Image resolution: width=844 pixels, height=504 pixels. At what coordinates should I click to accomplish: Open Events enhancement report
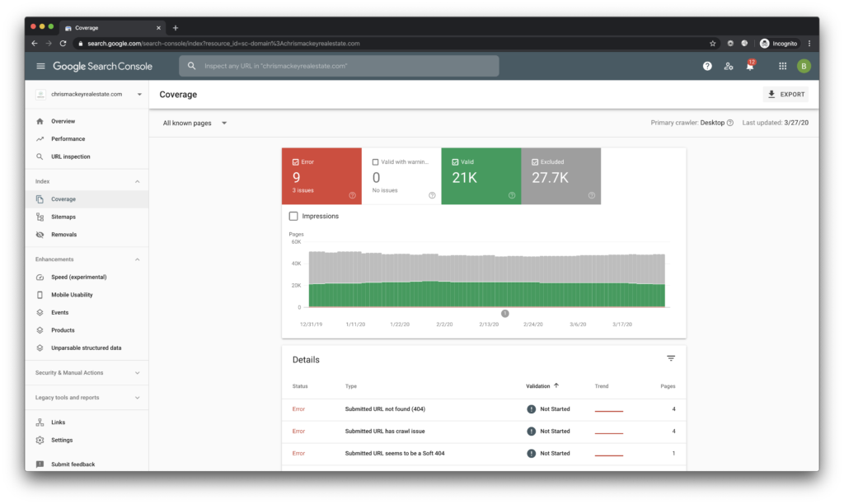[87, 313]
